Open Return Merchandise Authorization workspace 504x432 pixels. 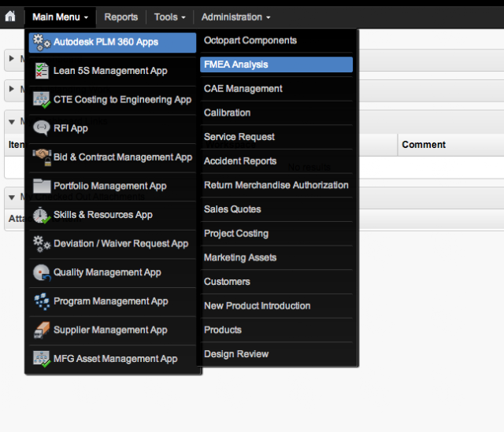coord(276,185)
